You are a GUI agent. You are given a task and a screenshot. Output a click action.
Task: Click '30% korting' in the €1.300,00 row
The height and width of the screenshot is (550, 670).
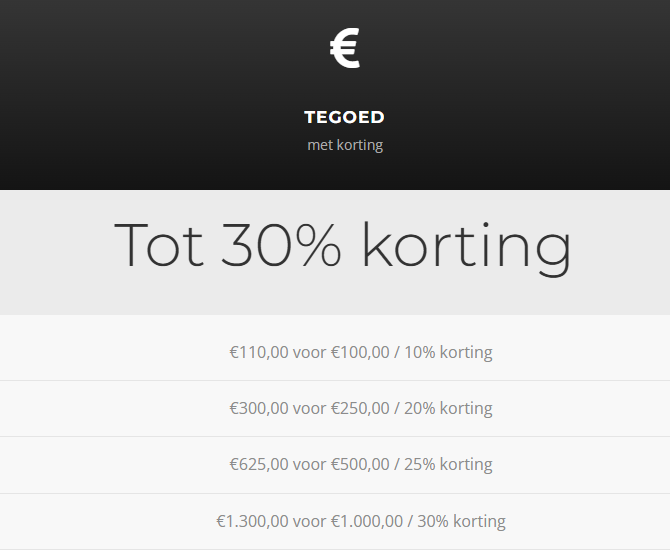click(462, 521)
